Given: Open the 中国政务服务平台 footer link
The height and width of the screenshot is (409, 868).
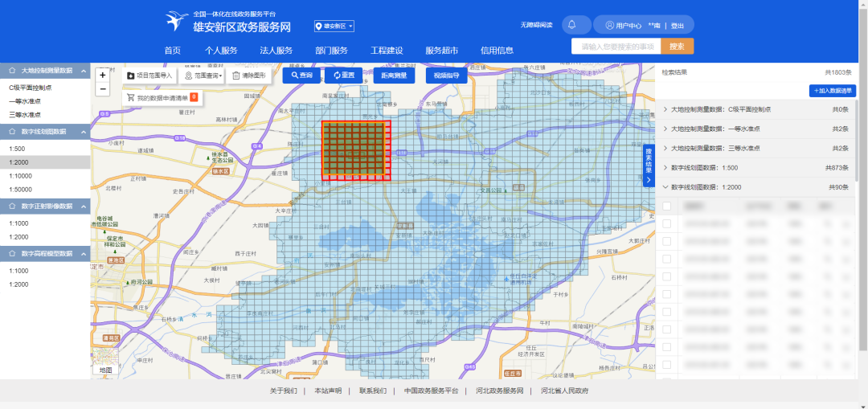Looking at the screenshot, I should (x=432, y=391).
